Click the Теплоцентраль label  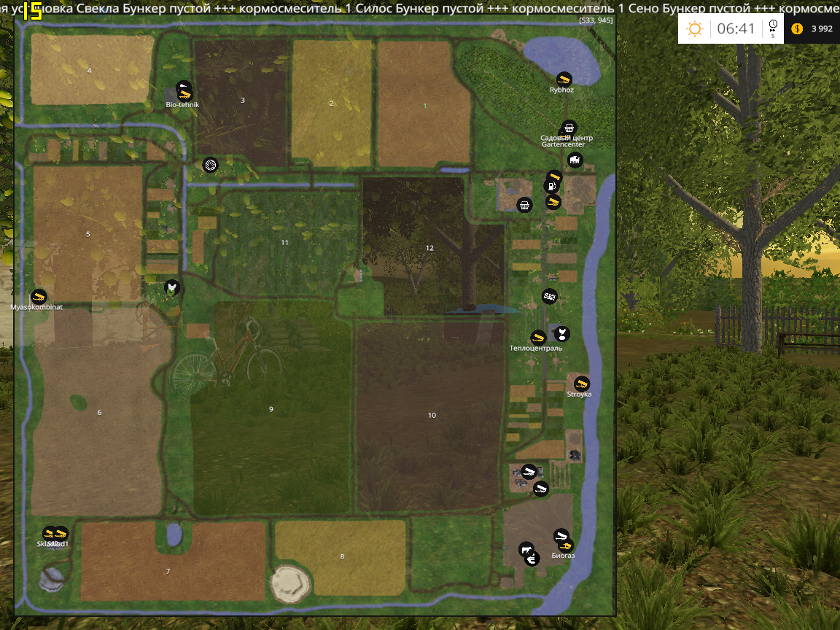536,349
